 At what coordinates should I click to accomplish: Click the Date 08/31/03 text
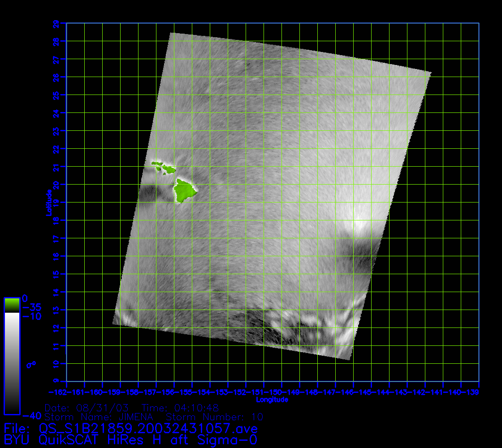coord(87,408)
